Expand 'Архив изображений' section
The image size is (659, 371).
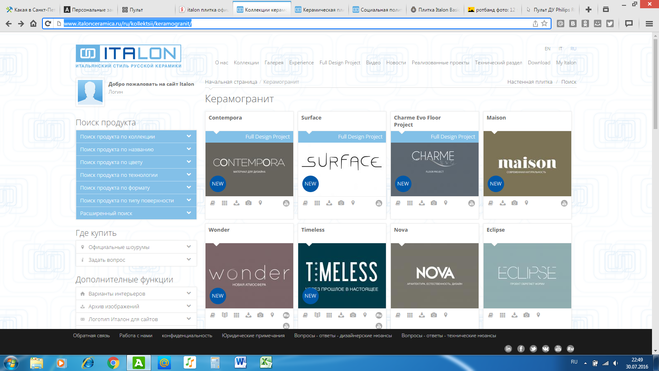coord(136,306)
